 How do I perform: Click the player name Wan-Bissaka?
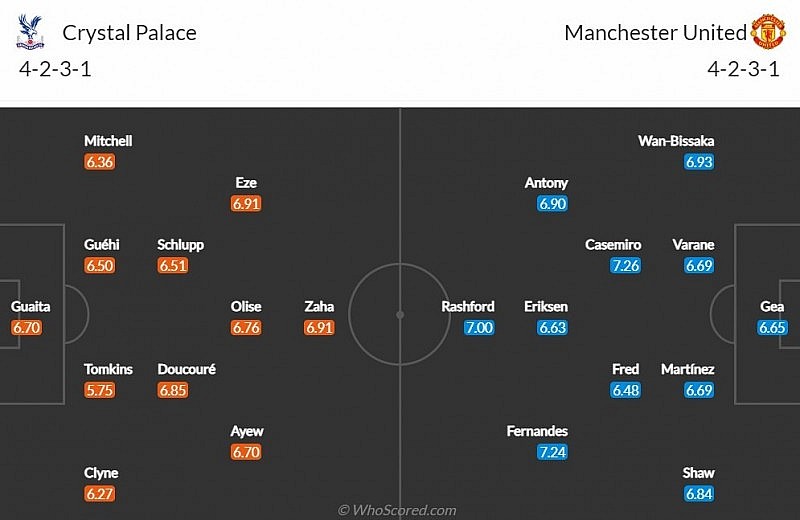point(676,141)
